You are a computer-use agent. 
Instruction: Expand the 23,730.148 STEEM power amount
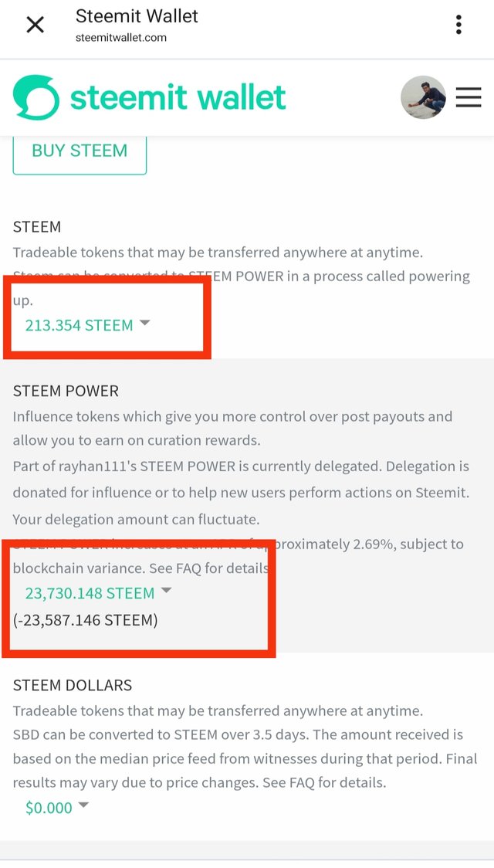click(90, 593)
